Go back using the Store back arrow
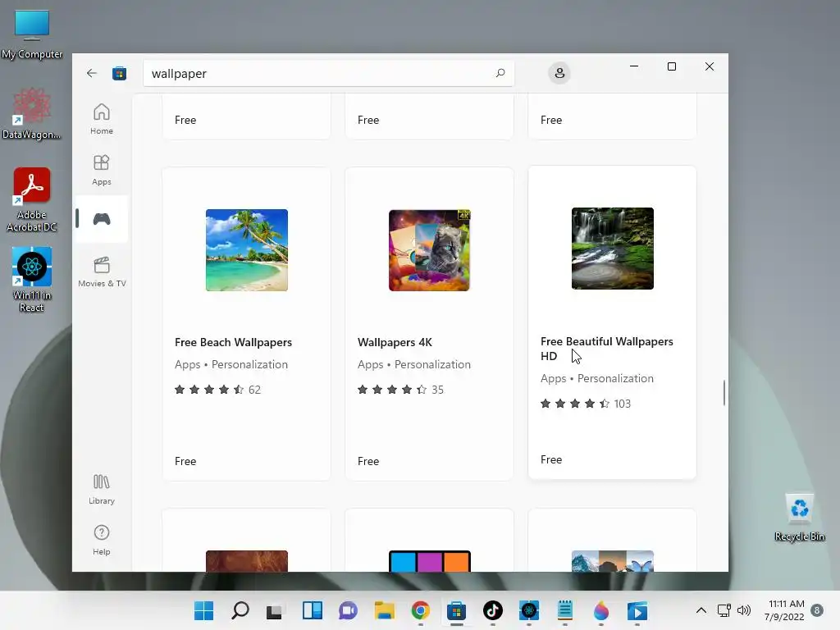Screen dimensions: 840x630 92,73
